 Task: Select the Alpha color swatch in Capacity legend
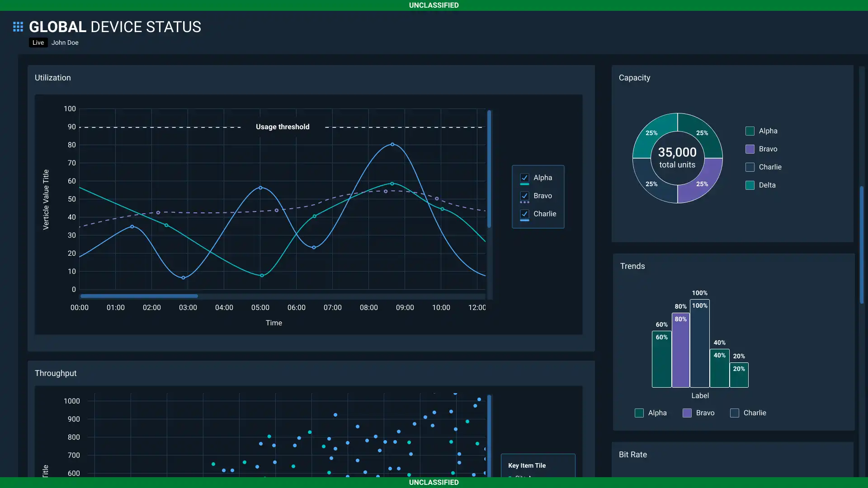click(750, 131)
